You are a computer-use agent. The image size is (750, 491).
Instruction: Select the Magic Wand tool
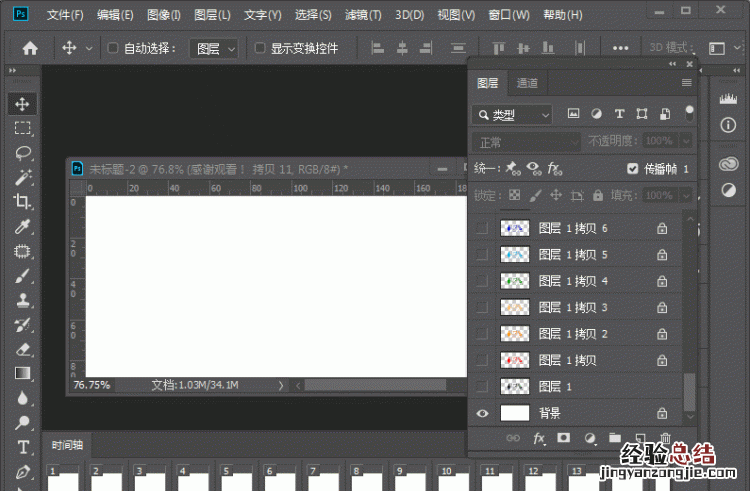click(x=23, y=178)
